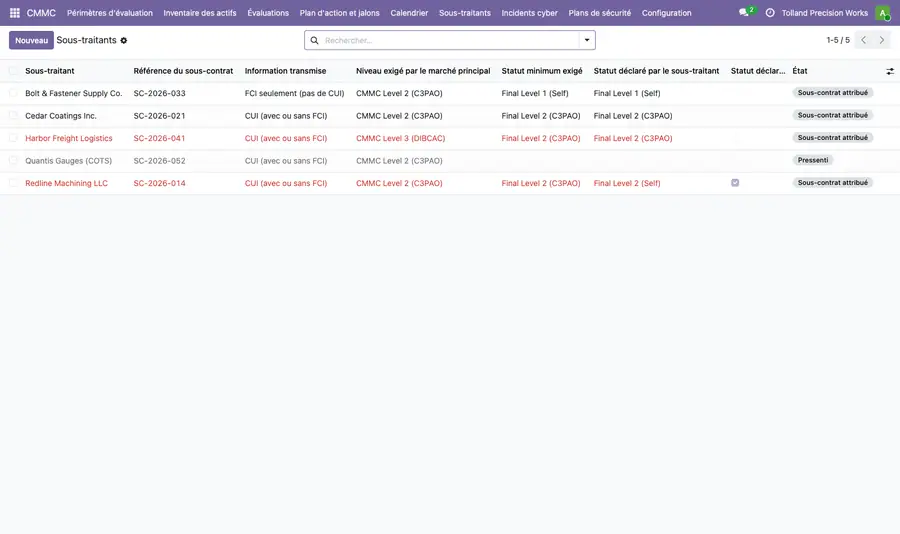The width and height of the screenshot is (900, 534).
Task: Open the activities clock icon
Action: coord(770,13)
